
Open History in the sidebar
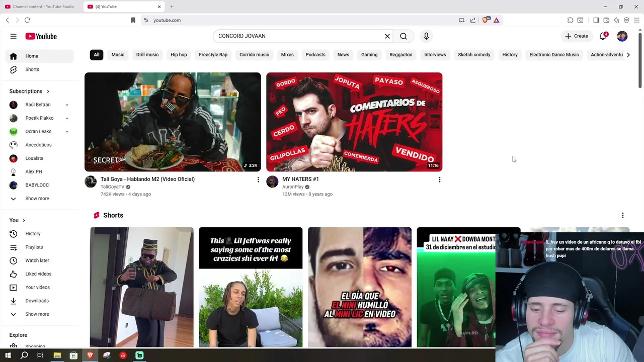click(x=39, y=234)
